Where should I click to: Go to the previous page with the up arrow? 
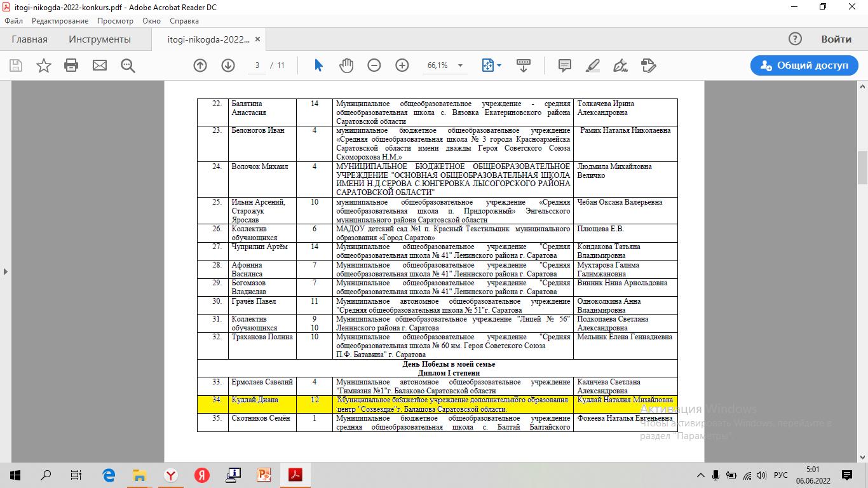click(200, 65)
